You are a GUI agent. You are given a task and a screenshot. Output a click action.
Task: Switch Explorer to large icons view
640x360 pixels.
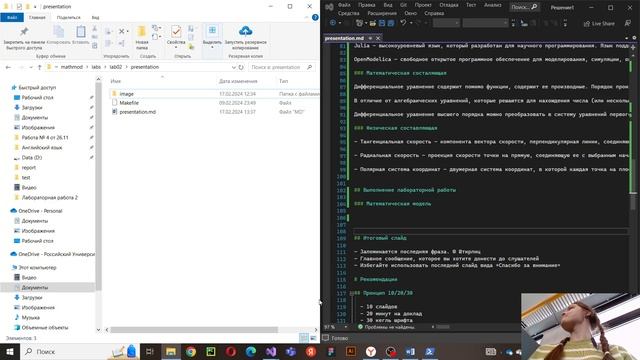pos(313,338)
